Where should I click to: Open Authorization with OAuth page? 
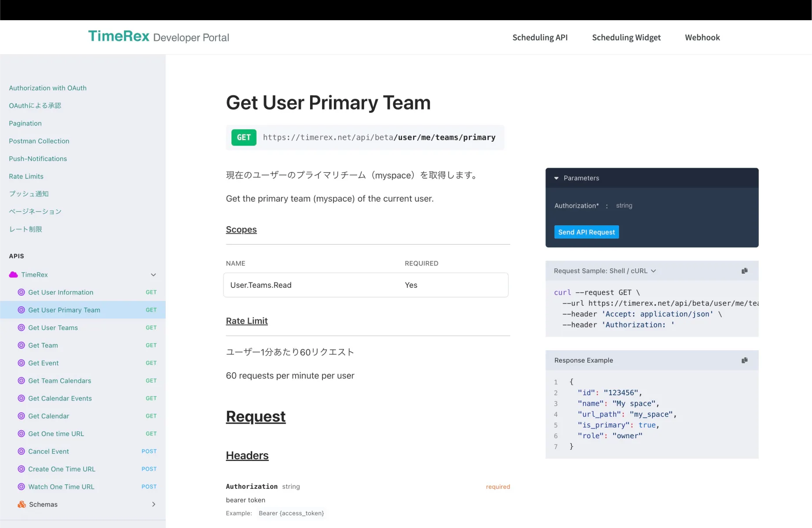click(48, 88)
